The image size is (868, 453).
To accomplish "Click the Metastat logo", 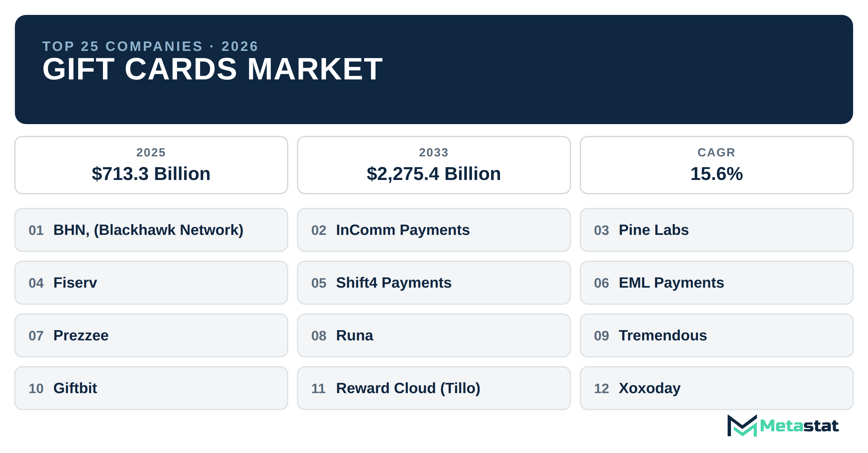I will pos(783,425).
